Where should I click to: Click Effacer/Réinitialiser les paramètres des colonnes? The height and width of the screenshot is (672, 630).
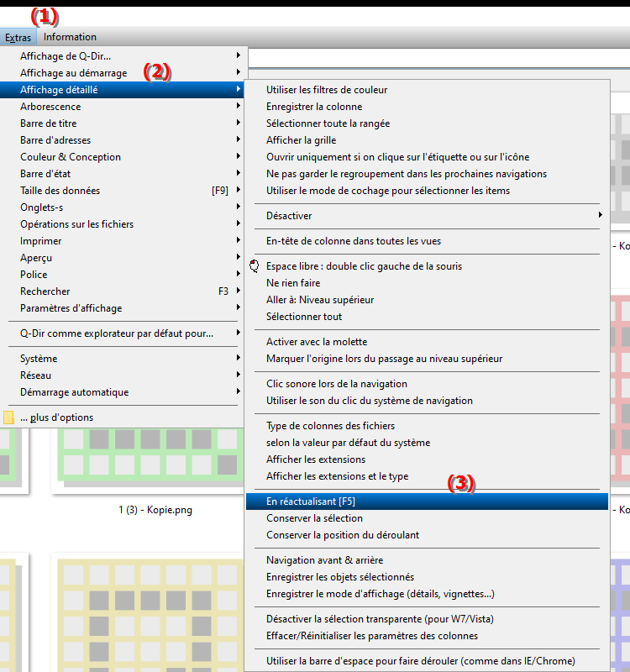click(x=427, y=636)
